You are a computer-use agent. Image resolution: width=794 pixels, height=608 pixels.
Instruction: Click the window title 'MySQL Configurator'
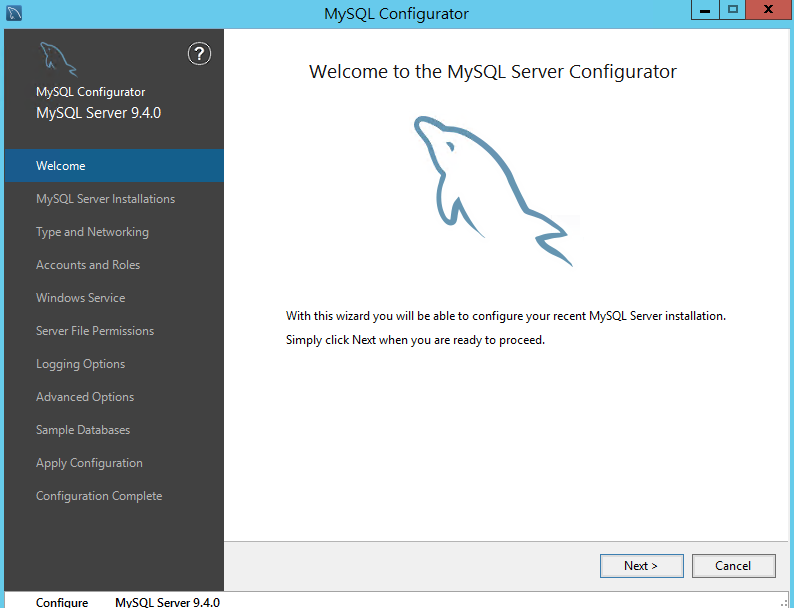pyautogui.click(x=396, y=14)
